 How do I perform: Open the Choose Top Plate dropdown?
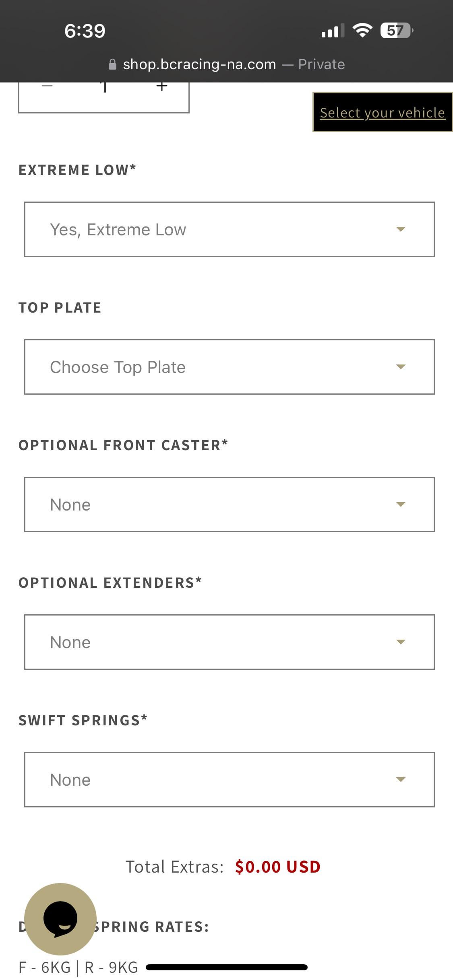tap(229, 367)
